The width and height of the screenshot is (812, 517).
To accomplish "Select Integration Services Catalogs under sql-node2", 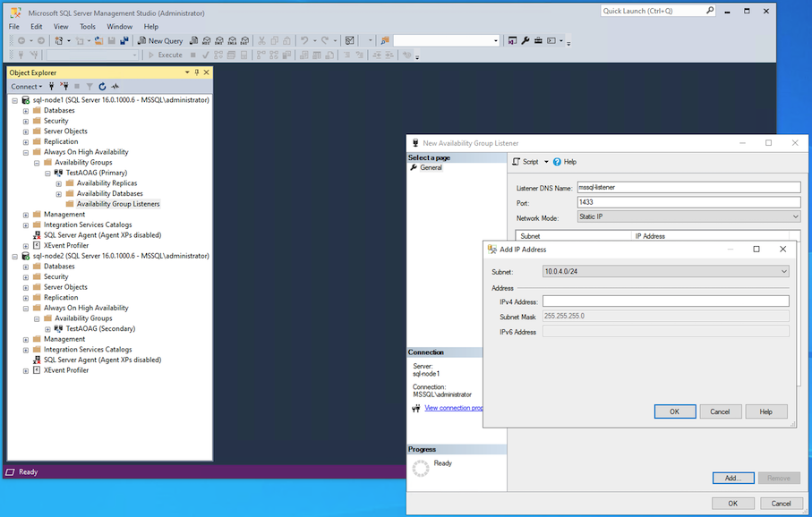I will tap(88, 350).
